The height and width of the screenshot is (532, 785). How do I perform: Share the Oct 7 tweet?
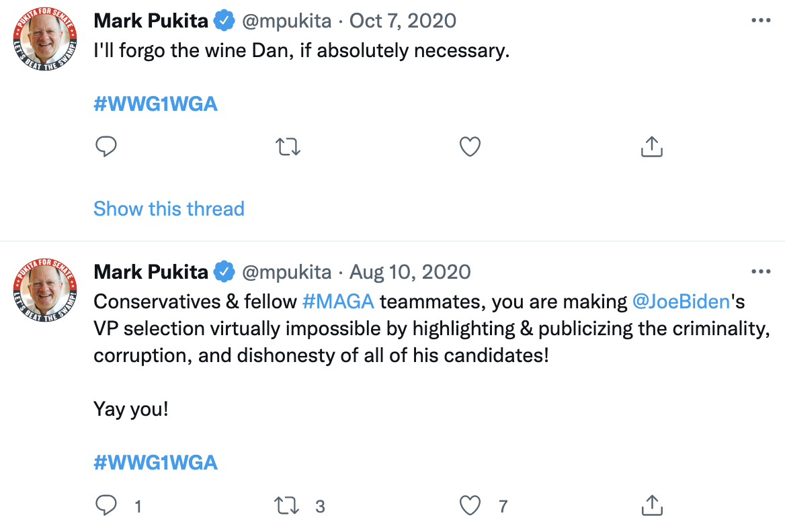651,146
